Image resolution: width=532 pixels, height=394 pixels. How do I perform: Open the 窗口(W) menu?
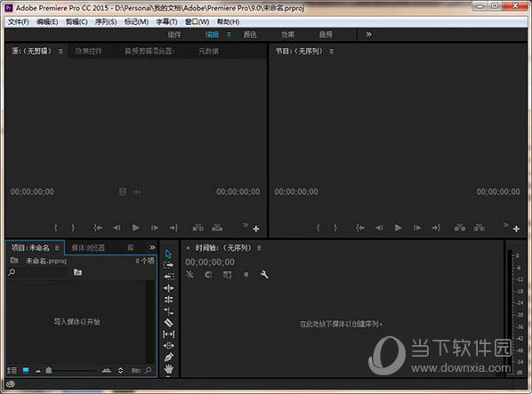pos(197,21)
